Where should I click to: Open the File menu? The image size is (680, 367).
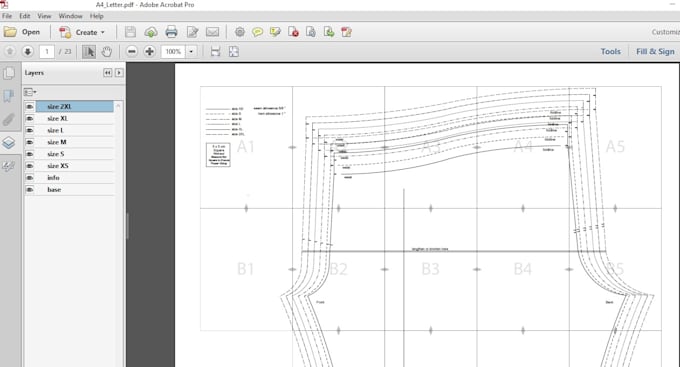[7, 16]
